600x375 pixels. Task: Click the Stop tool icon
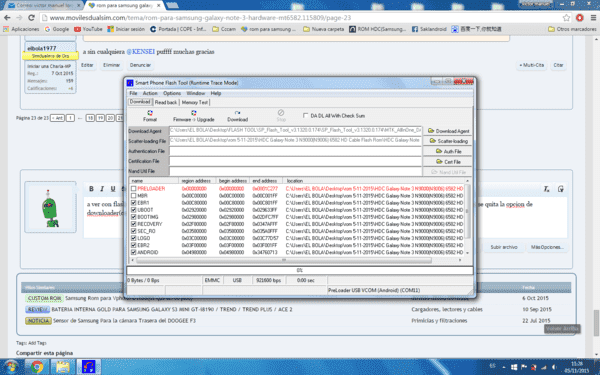pos(281,116)
